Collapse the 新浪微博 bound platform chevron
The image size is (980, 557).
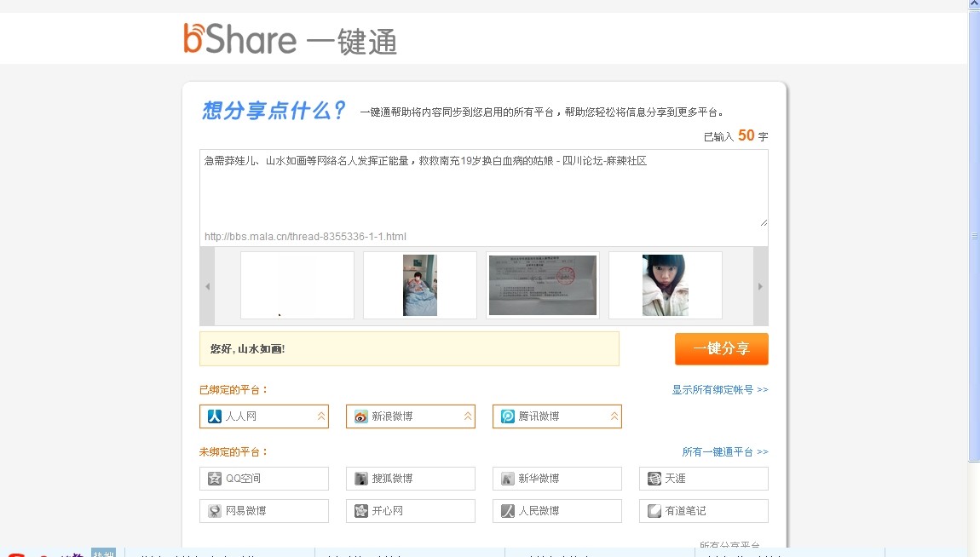[468, 416]
